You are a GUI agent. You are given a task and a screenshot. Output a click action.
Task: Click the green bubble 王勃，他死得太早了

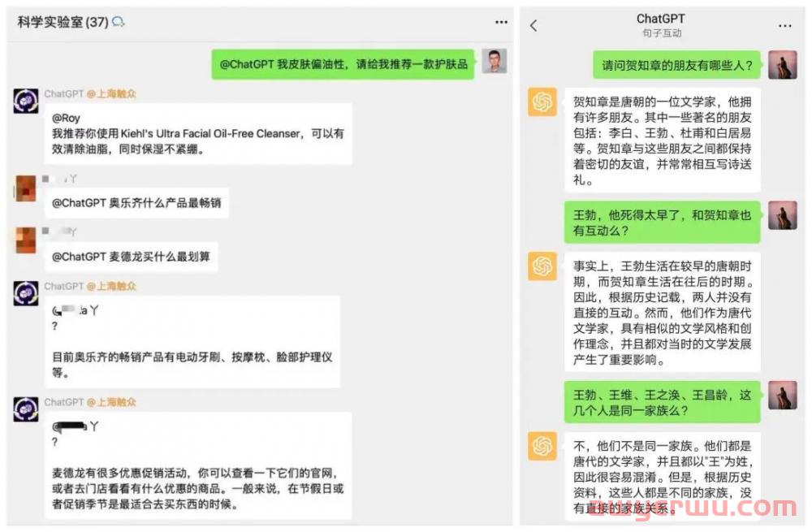point(663,223)
